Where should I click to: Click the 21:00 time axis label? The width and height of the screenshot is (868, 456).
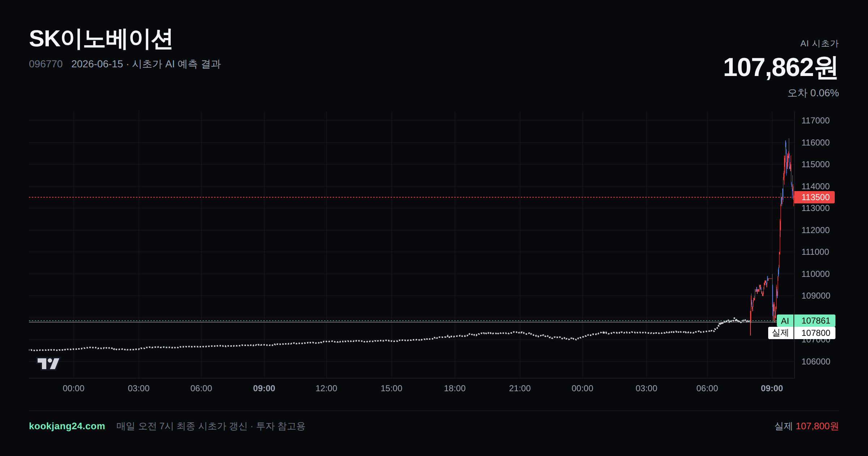[x=520, y=388]
